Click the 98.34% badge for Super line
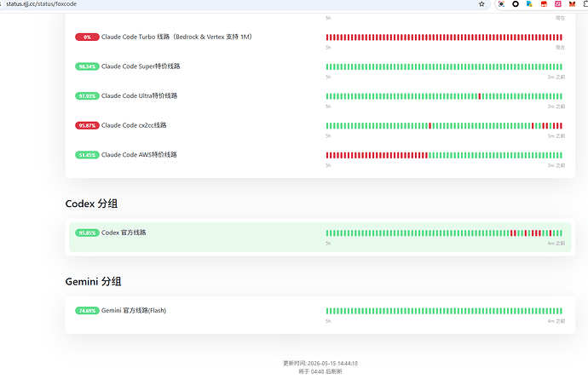Image resolution: width=588 pixels, height=379 pixels. [x=87, y=66]
